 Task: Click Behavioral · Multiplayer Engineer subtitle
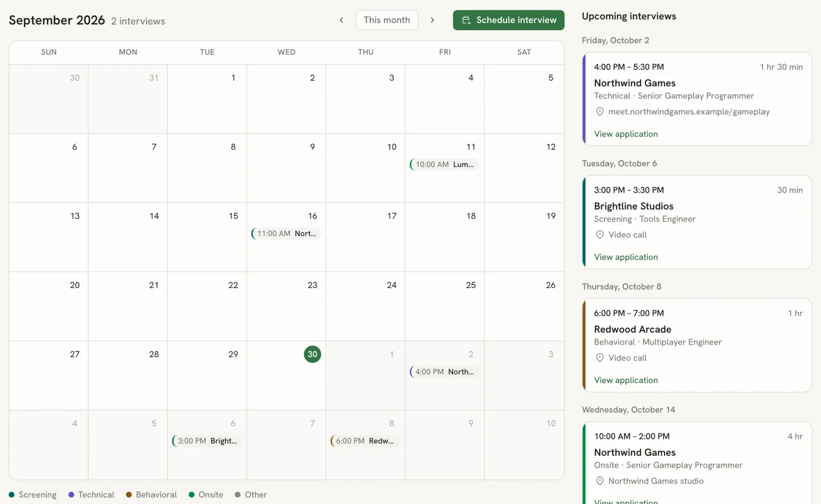(x=658, y=342)
